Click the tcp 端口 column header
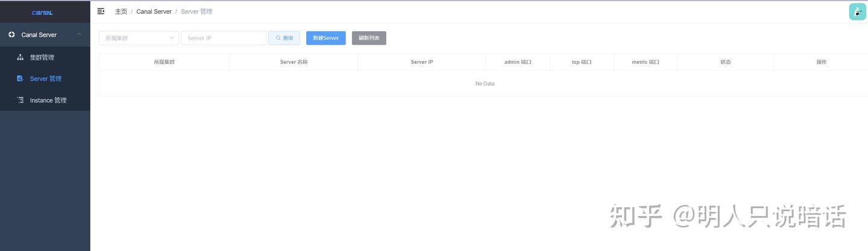 (x=582, y=62)
